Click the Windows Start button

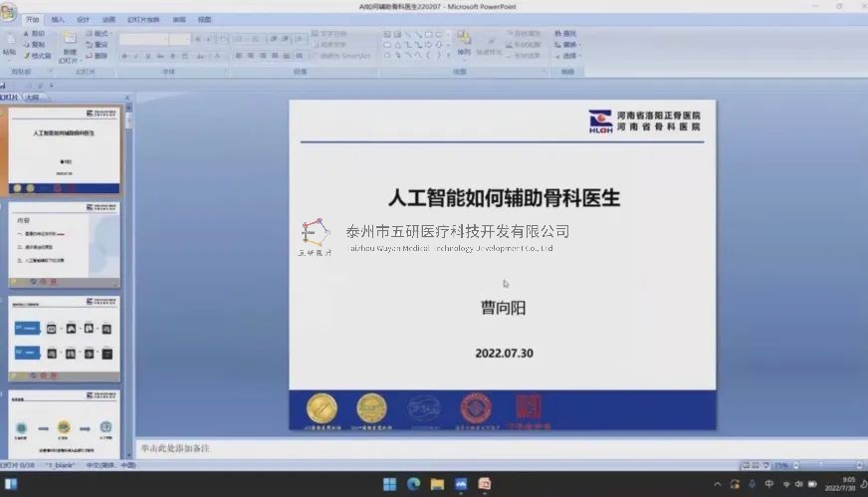pyautogui.click(x=388, y=484)
